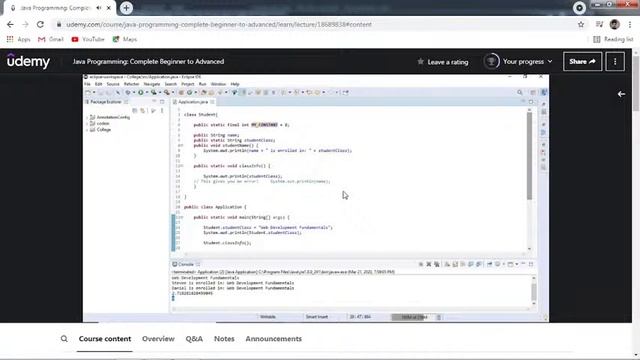Click the trophy progress icon
640x360 pixels.
click(491, 62)
